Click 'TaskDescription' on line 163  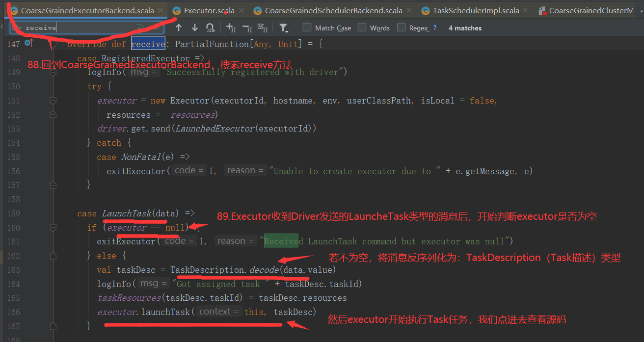[207, 270]
